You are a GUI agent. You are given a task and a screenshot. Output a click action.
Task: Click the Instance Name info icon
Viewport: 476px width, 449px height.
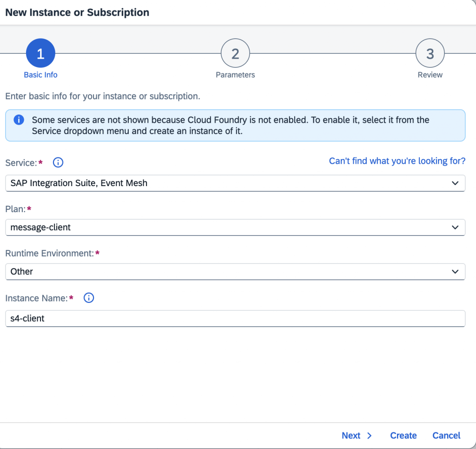tap(89, 298)
